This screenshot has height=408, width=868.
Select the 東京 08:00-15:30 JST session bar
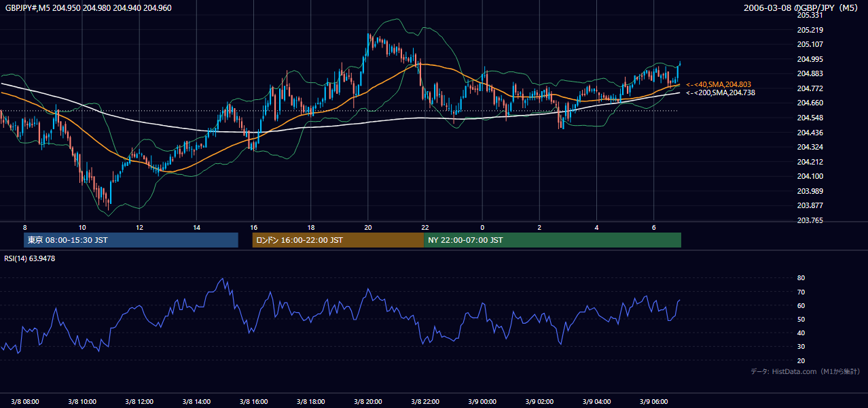click(131, 240)
